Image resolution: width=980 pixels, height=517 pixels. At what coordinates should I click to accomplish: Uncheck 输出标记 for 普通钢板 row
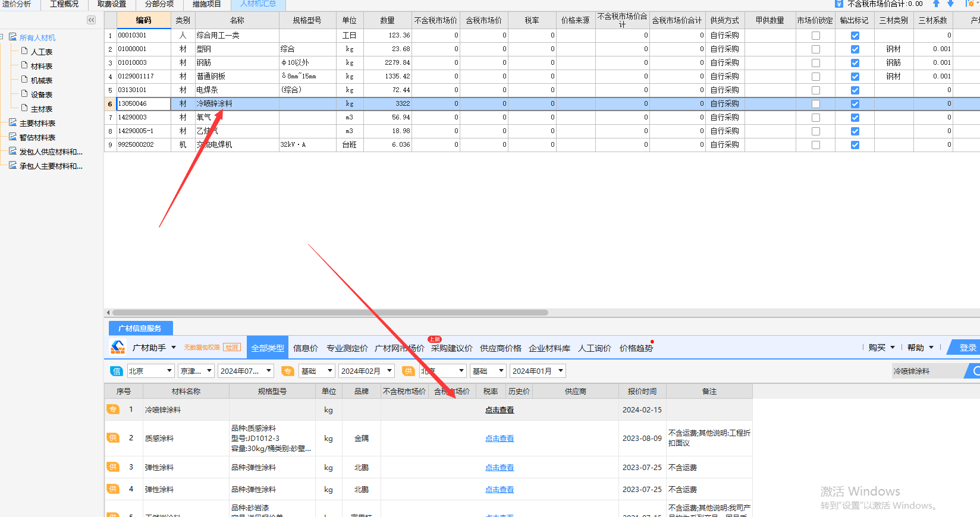[855, 77]
